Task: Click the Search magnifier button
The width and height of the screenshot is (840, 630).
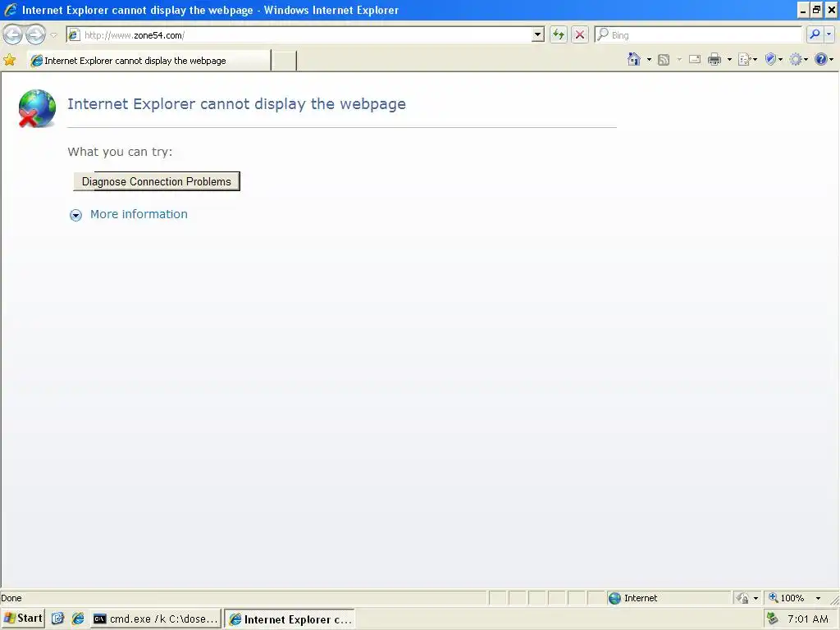Action: click(815, 34)
